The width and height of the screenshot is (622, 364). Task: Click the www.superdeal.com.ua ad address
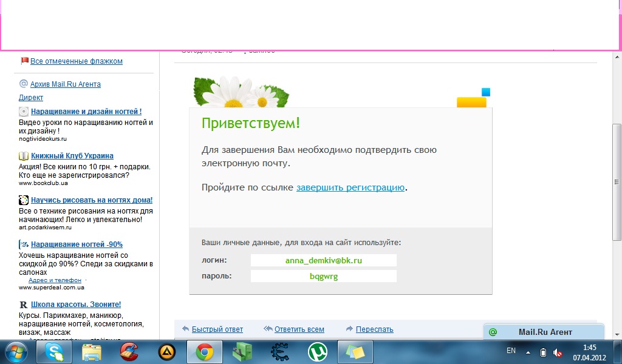click(52, 288)
